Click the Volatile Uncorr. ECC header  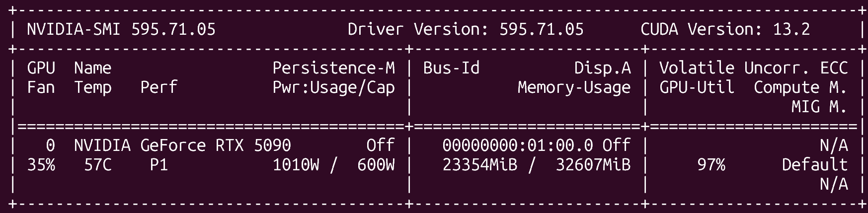click(x=753, y=68)
